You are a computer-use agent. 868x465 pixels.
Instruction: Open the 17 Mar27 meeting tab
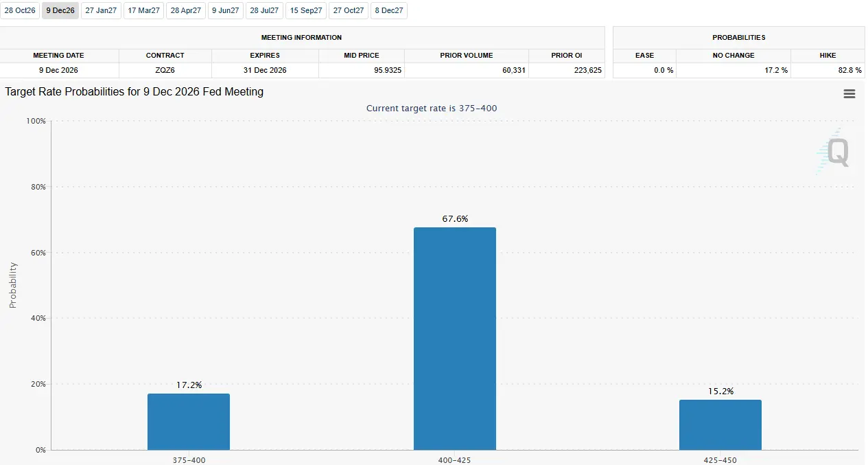point(143,10)
